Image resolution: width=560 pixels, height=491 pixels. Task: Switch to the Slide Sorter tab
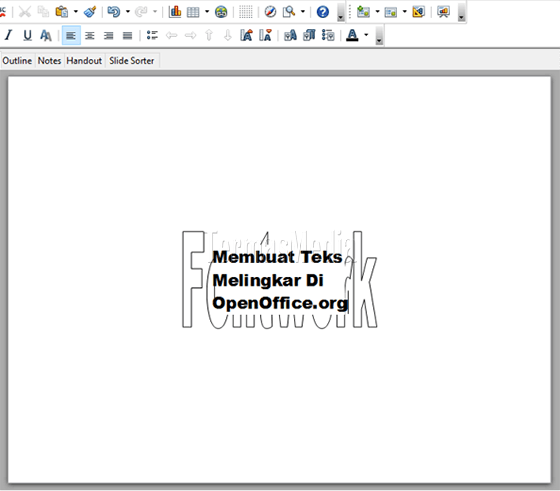click(x=132, y=61)
